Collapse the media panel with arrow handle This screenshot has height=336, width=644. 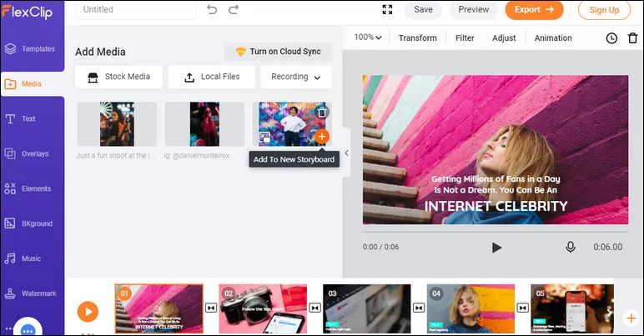(x=347, y=153)
